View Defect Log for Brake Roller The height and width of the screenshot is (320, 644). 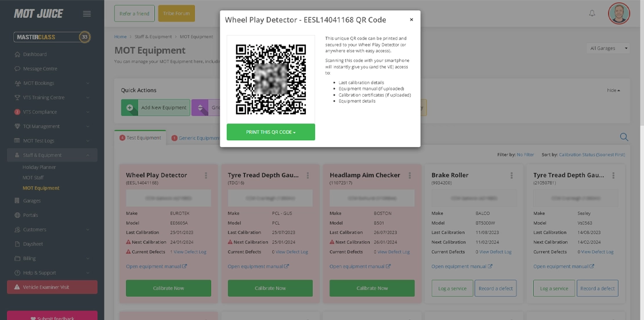495,252
